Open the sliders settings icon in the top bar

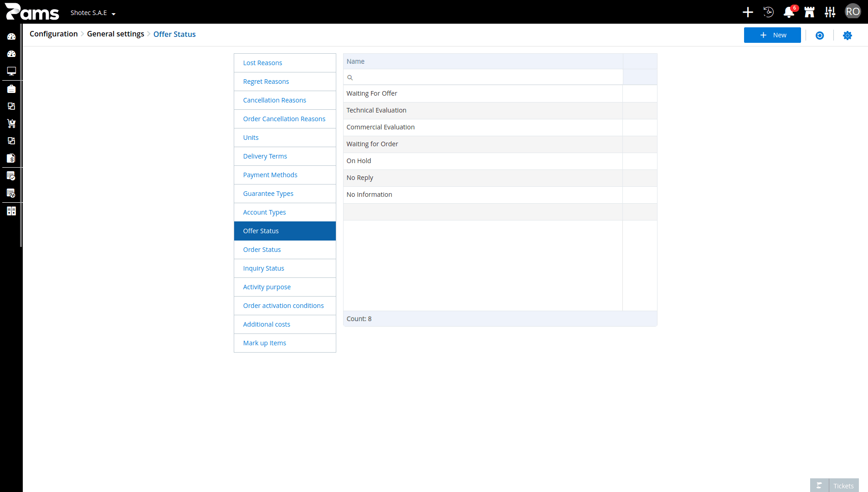(x=830, y=12)
